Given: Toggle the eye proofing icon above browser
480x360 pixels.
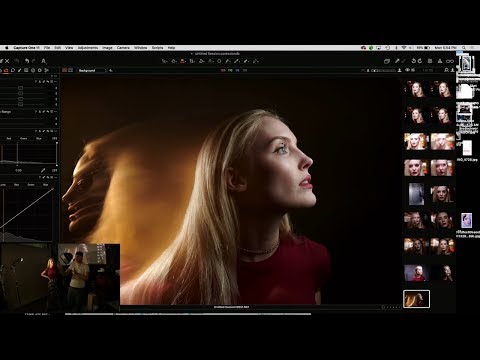Looking at the screenshot, I should [407, 70].
